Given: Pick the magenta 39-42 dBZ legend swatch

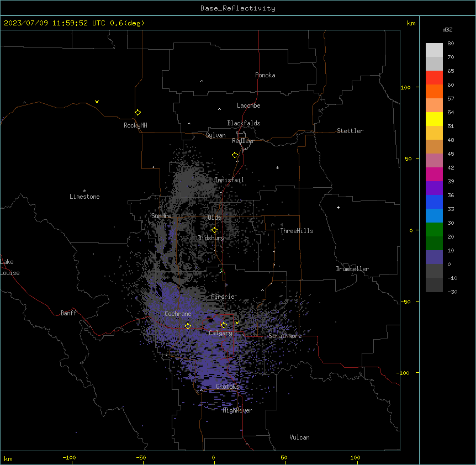Looking at the screenshot, I should (434, 174).
